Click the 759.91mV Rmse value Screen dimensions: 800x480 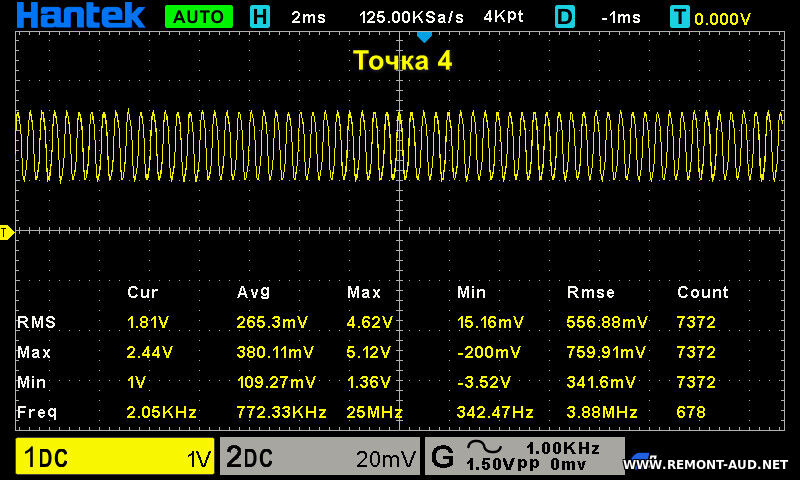coord(606,352)
